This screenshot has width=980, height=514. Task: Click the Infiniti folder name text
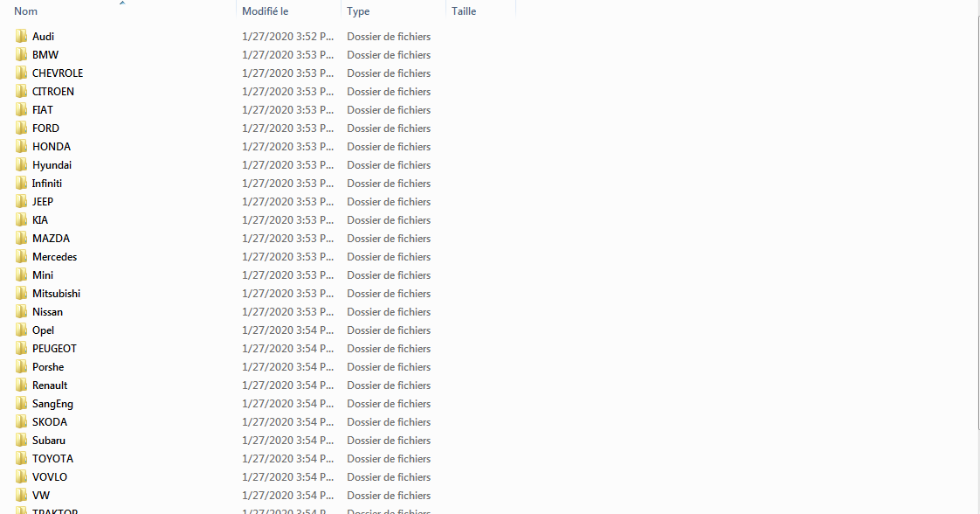(47, 184)
